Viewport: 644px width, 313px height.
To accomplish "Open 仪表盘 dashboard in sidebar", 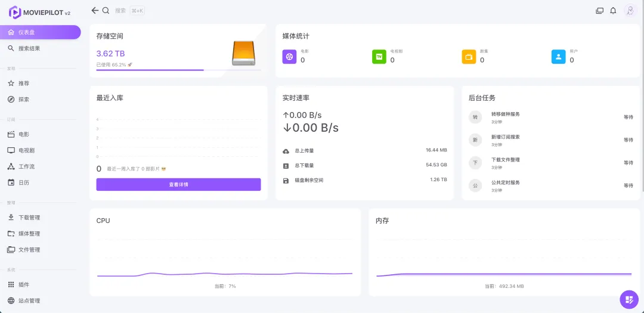I will pos(41,32).
